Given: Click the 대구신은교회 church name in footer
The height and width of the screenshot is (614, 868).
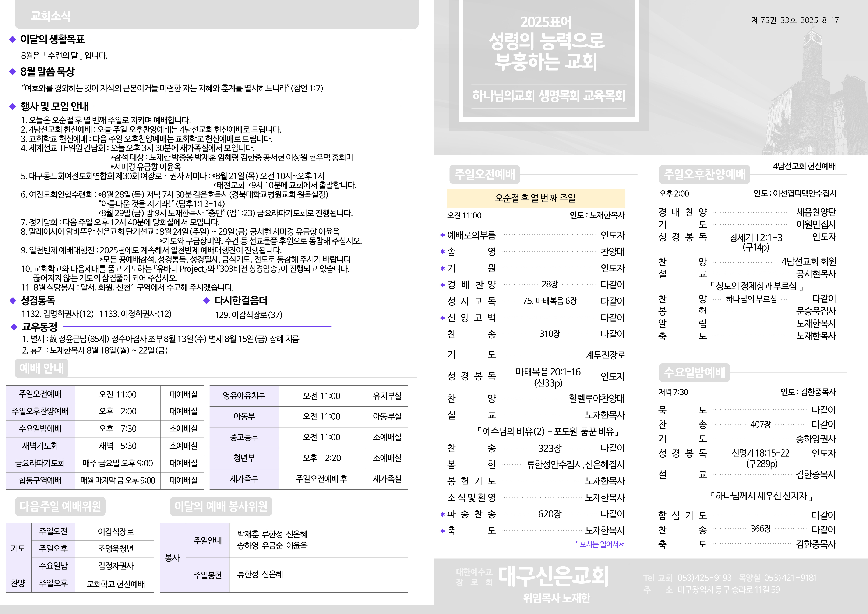Looking at the screenshot, I should pyautogui.click(x=553, y=577).
